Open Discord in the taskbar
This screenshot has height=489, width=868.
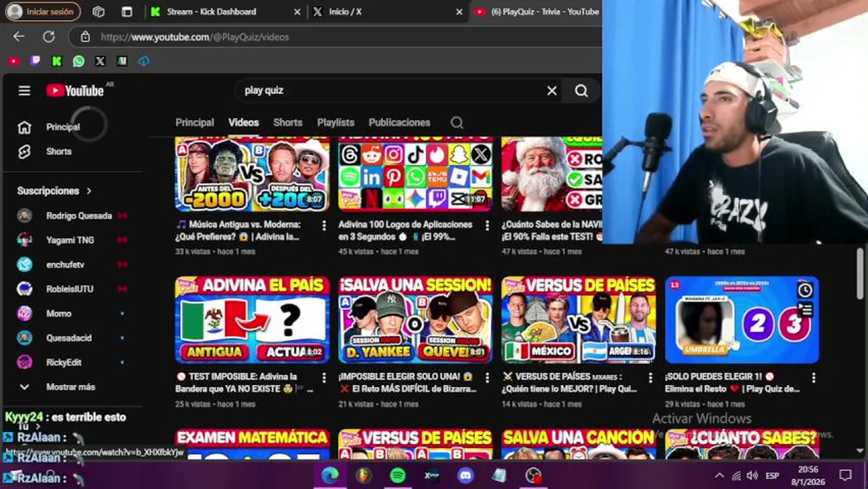coord(465,475)
